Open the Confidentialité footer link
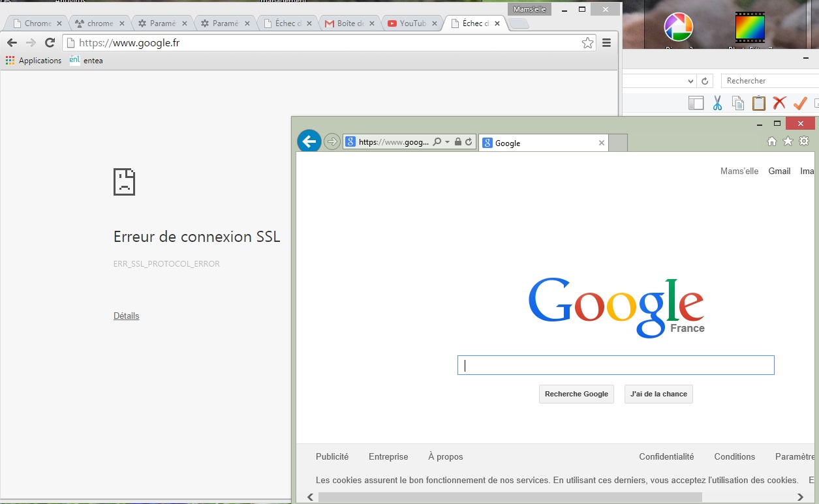The height and width of the screenshot is (504, 819). 666,457
